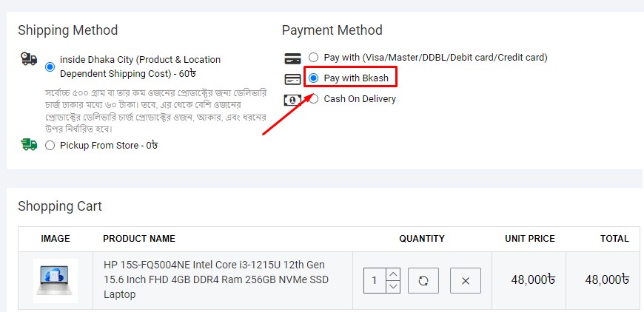
Task: Click the black delivery truck icon
Action: tap(29, 59)
